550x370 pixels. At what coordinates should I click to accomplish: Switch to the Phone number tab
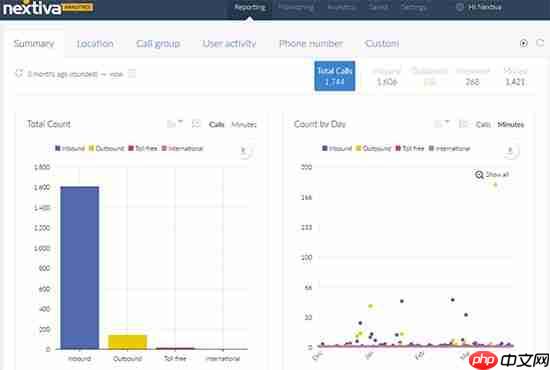[311, 43]
